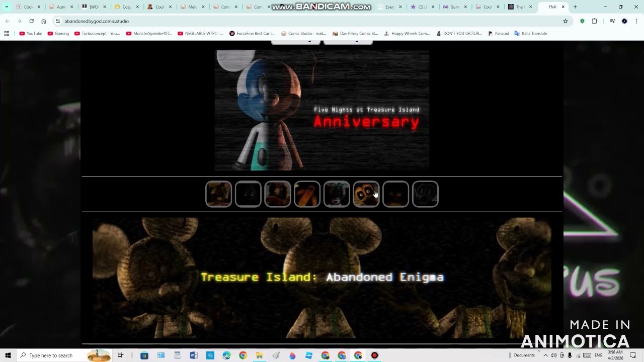Open the ENG language indicator
This screenshot has height=362, width=644.
click(599, 355)
